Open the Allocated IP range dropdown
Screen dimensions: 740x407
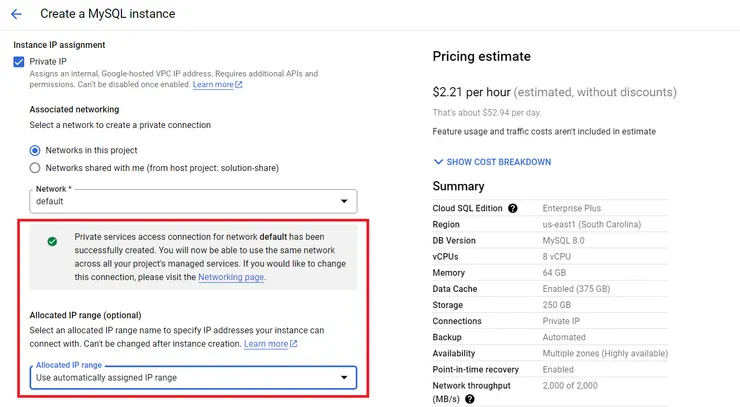coord(193,377)
